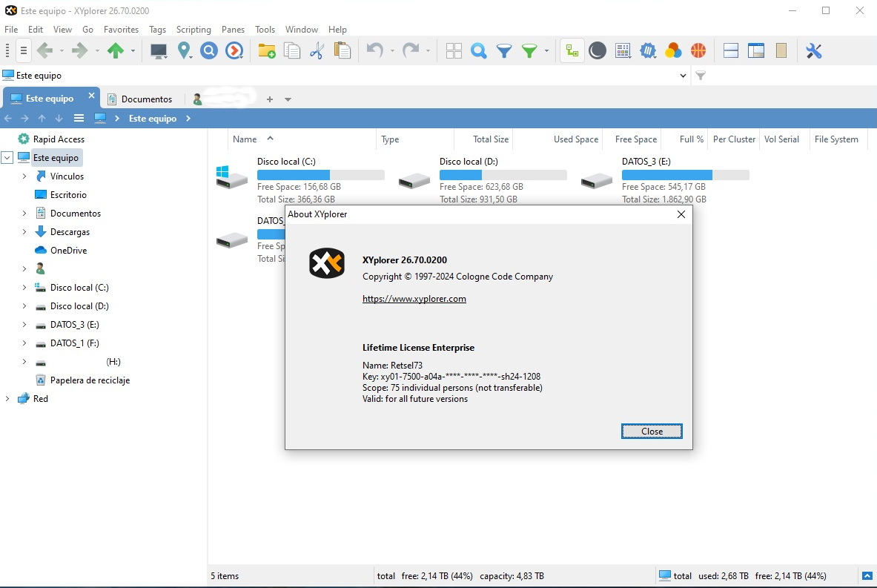The image size is (877, 588).
Task: Click the Paste clipboard icon
Action: coord(342,51)
